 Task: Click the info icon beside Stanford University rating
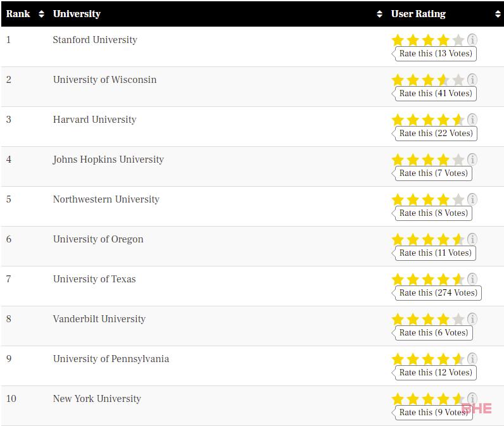472,40
